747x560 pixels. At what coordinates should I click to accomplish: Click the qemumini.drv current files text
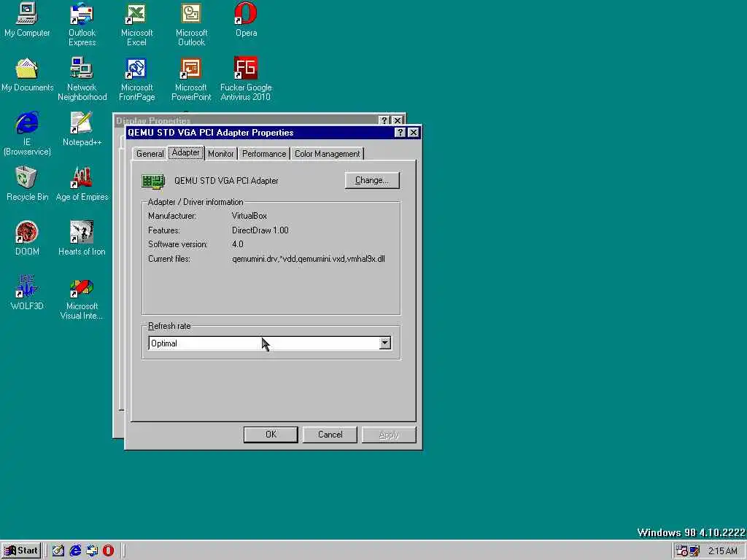pyautogui.click(x=309, y=259)
